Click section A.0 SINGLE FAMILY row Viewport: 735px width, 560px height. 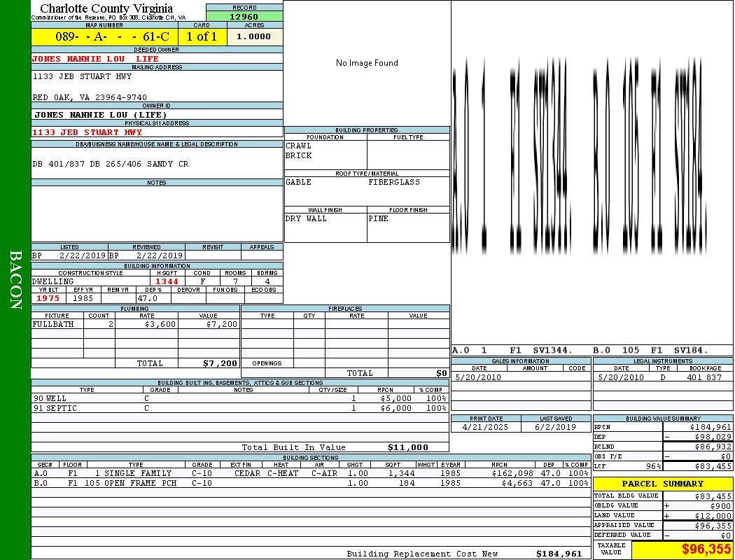311,473
